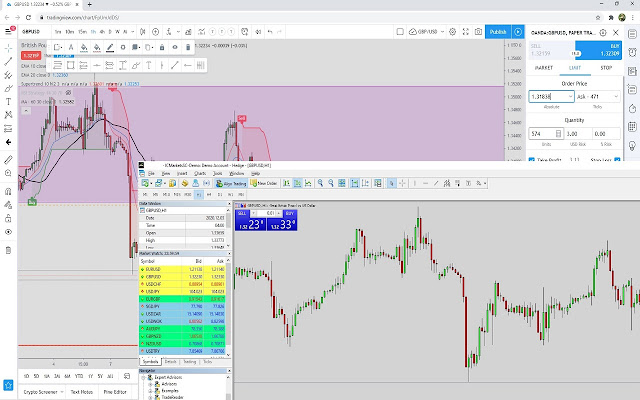
Task: Select EURUSD row in Market Watch
Action: pyautogui.click(x=182, y=269)
